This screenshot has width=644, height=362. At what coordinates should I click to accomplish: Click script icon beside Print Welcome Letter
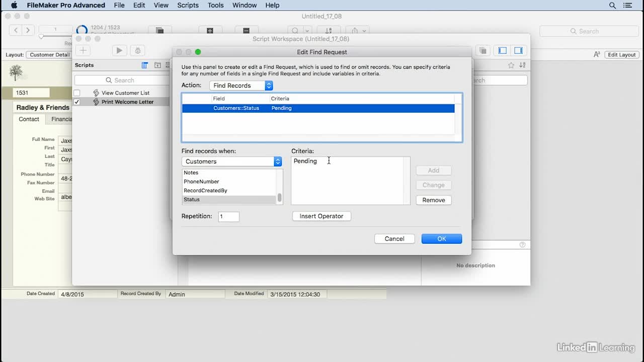pyautogui.click(x=96, y=102)
